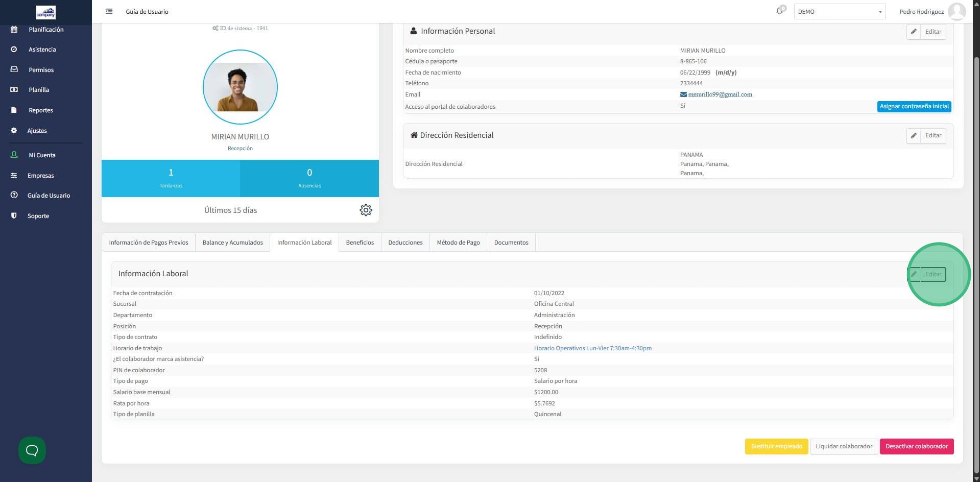Click the Desactivar colaborador button

tap(916, 446)
